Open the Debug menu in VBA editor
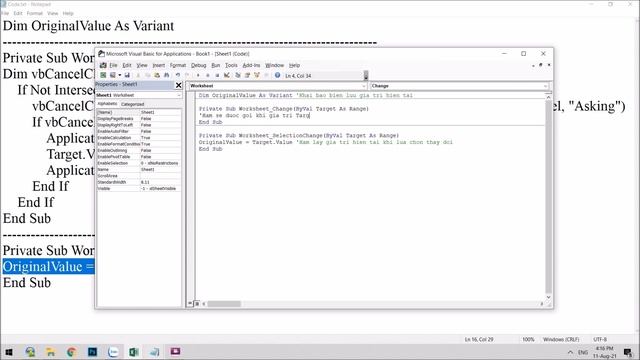640x360 pixels. (x=198, y=65)
